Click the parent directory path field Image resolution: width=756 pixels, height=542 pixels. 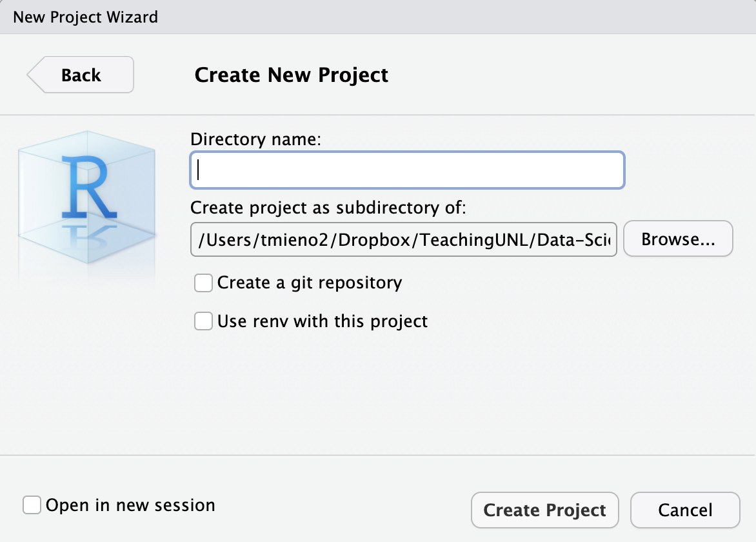point(404,239)
